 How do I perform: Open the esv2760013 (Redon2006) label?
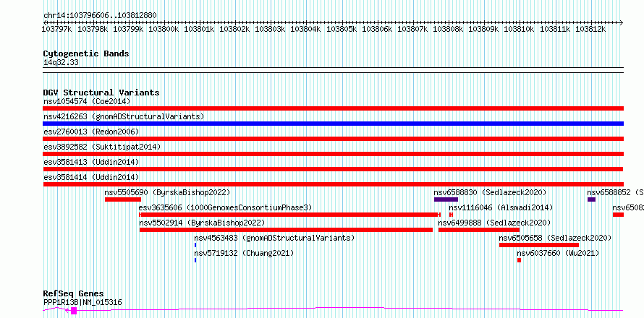(91, 132)
